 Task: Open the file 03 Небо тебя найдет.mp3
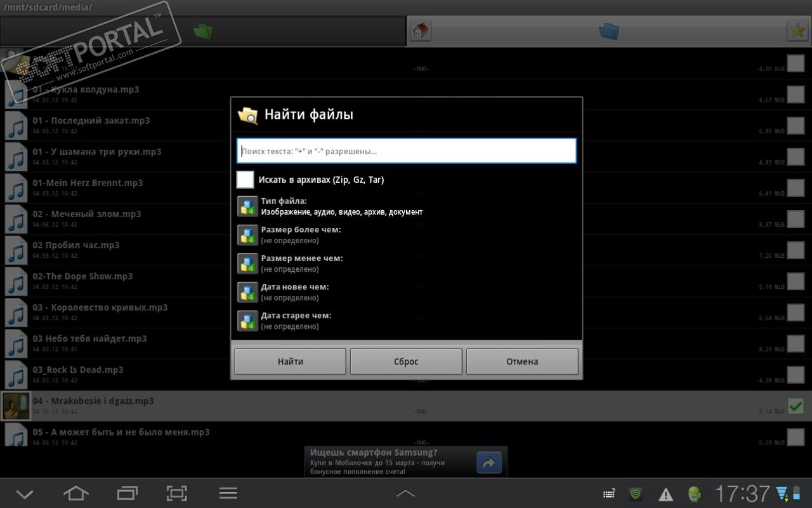click(x=90, y=338)
